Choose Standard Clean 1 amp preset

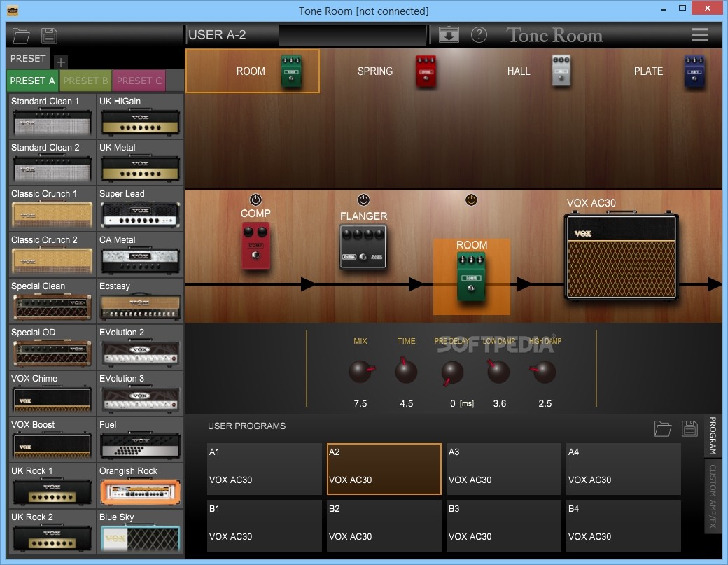pyautogui.click(x=52, y=116)
